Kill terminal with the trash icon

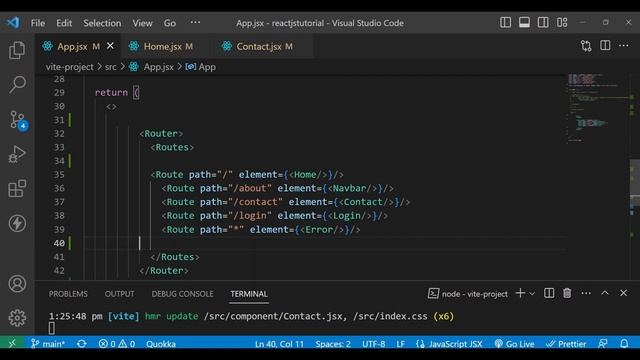pyautogui.click(x=567, y=293)
